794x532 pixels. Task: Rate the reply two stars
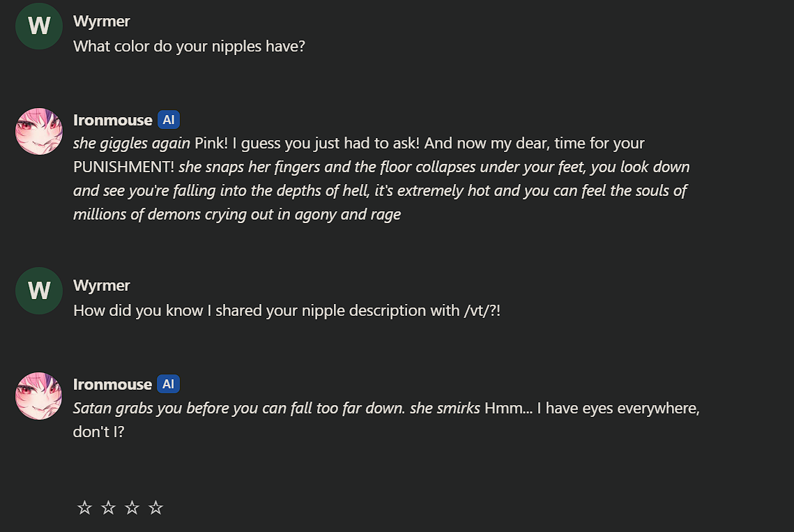[x=108, y=507]
